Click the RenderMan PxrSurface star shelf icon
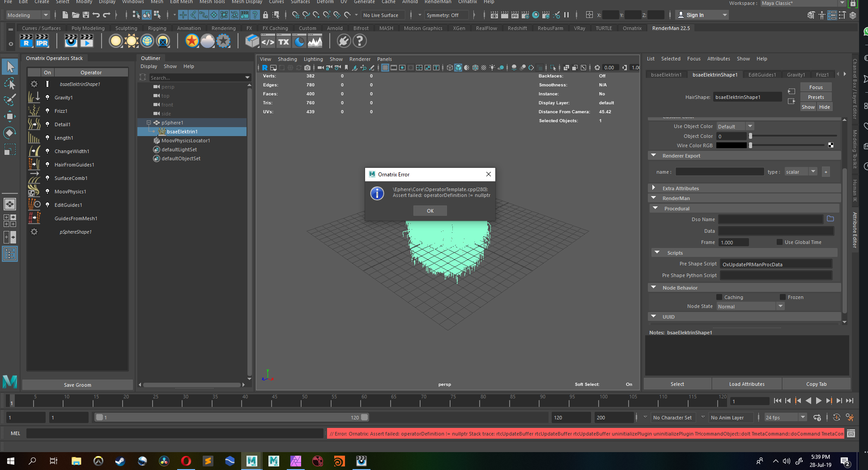 click(192, 41)
